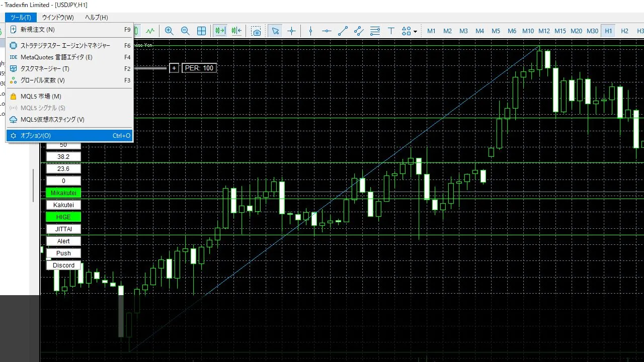The image size is (644, 362).
Task: Select the vertical line drawing tool
Action: (x=310, y=31)
